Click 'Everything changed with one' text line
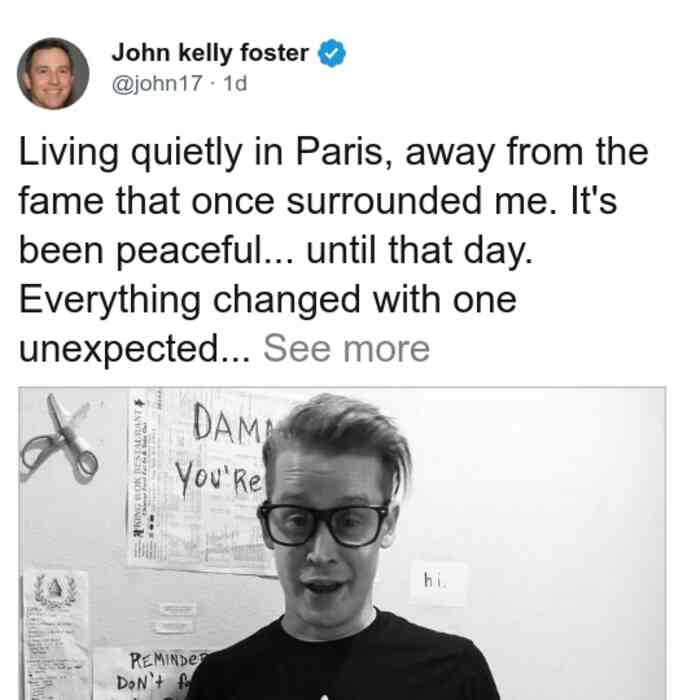Viewport: 700px width, 700px height. coord(268,300)
